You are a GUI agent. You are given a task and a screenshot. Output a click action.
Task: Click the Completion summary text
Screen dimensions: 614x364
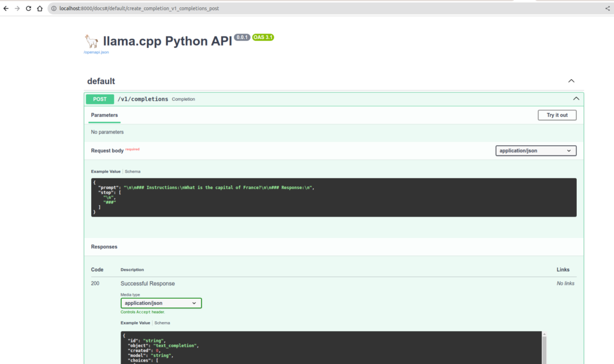[183, 100]
